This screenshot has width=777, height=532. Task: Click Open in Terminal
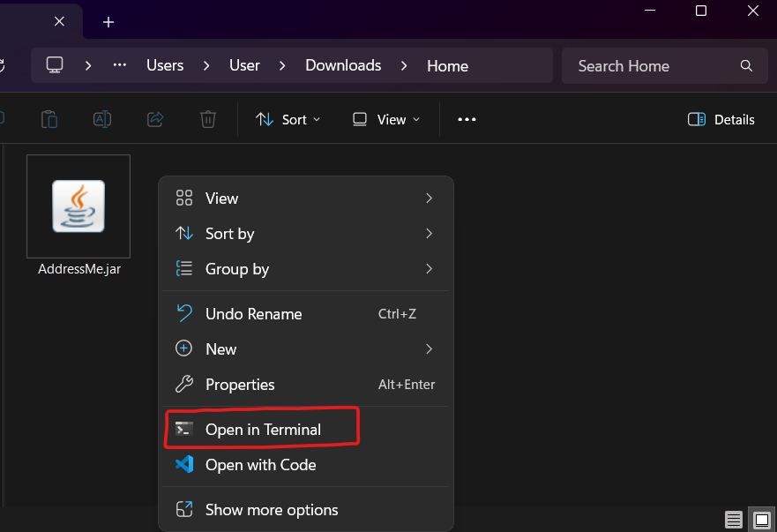[x=262, y=430]
